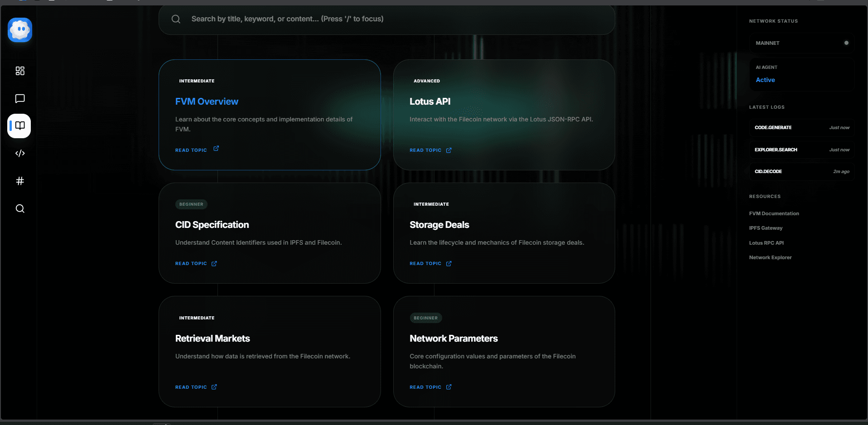
Task: Click the RESOURCES section heading
Action: [765, 197]
